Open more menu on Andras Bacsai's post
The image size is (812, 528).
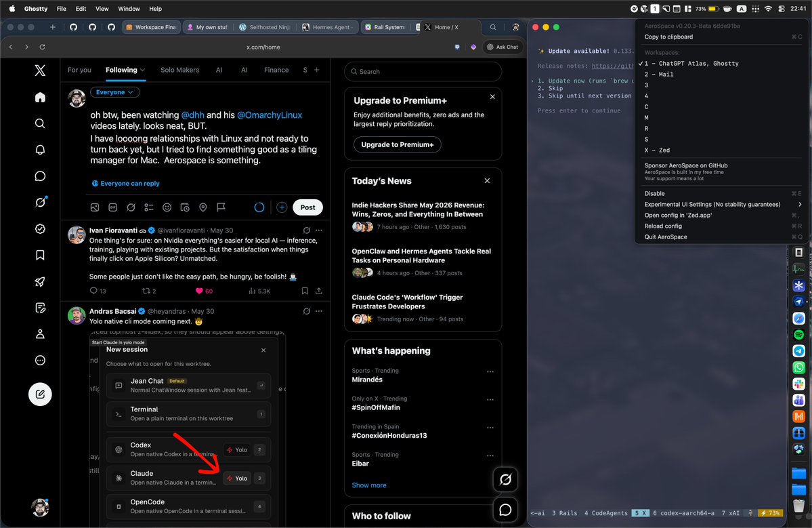point(319,311)
